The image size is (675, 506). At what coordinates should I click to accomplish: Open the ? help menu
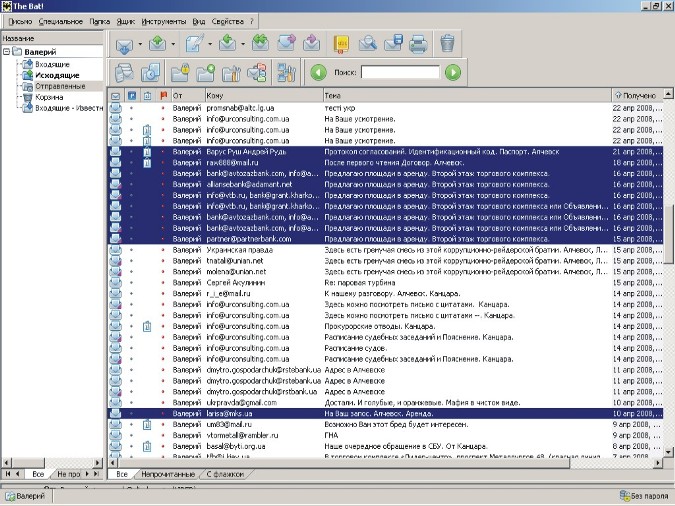point(252,21)
